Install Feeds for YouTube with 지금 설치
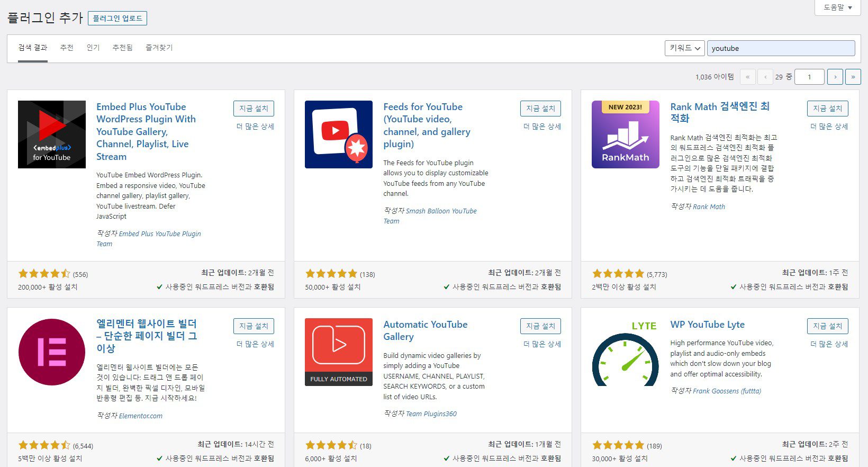868x467 pixels. pyautogui.click(x=540, y=109)
